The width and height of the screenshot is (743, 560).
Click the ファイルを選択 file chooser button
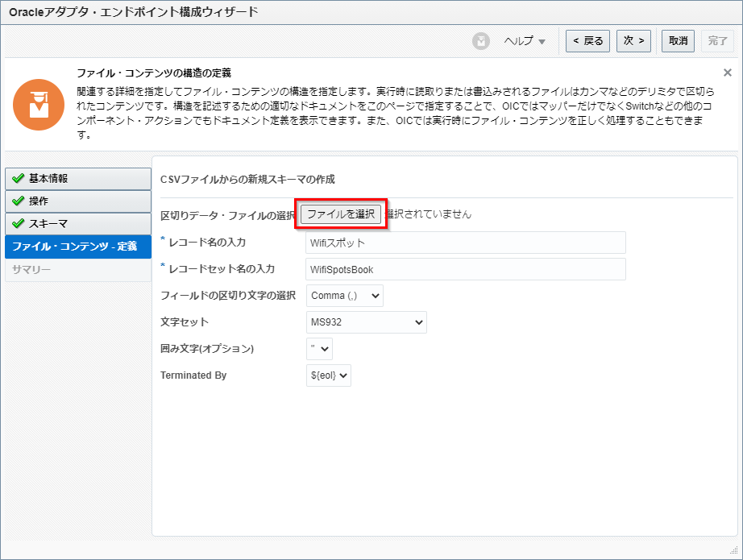[x=341, y=214]
